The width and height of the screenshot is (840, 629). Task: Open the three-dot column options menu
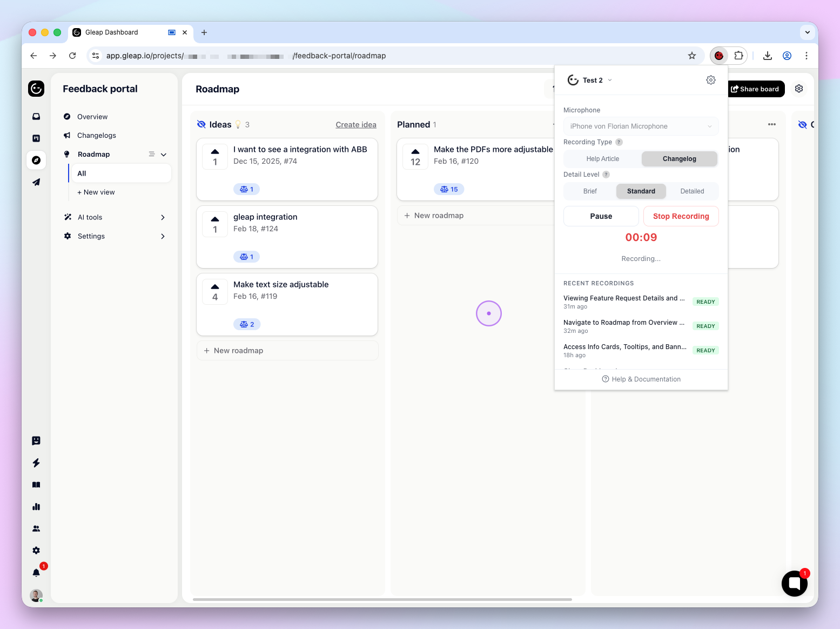click(772, 124)
